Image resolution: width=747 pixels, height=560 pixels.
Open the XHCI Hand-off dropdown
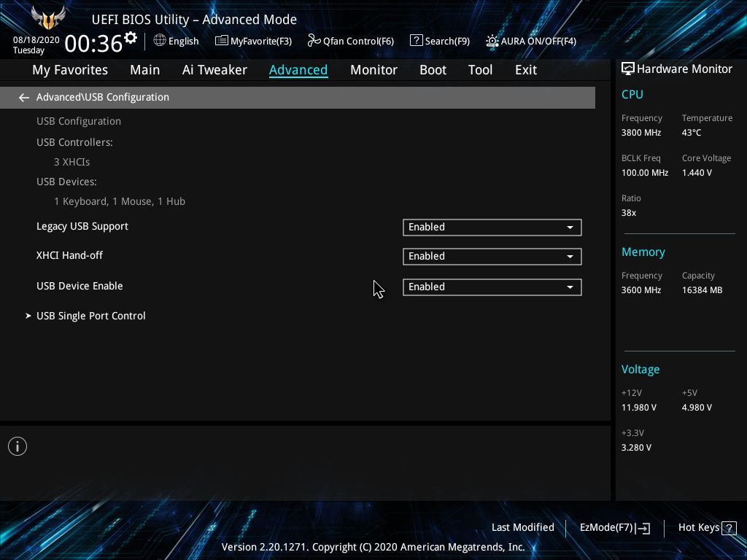coord(492,256)
